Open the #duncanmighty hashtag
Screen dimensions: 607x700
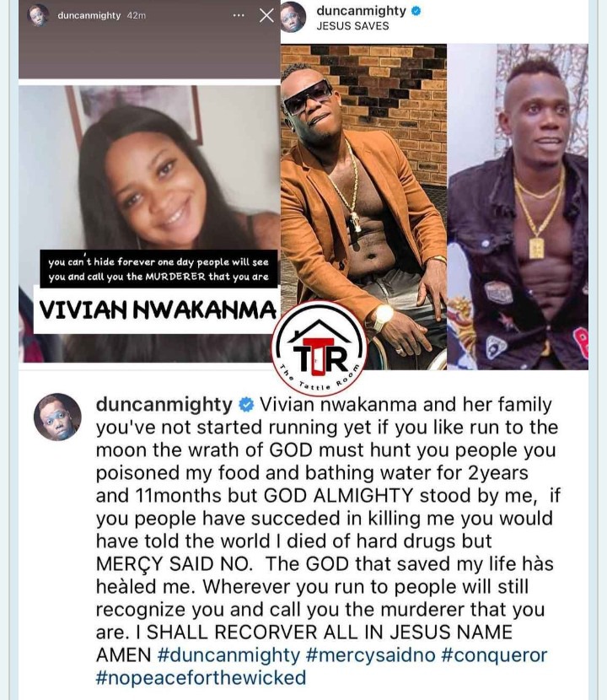[229, 655]
